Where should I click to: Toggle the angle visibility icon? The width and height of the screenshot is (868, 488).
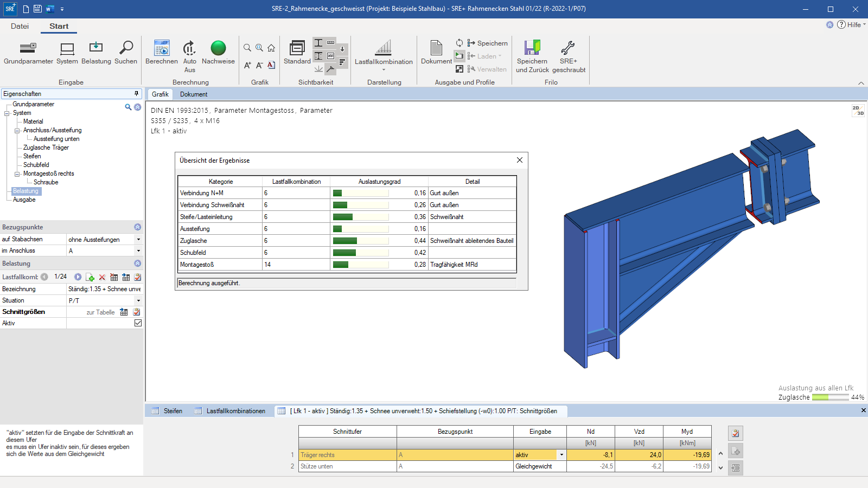coord(330,69)
